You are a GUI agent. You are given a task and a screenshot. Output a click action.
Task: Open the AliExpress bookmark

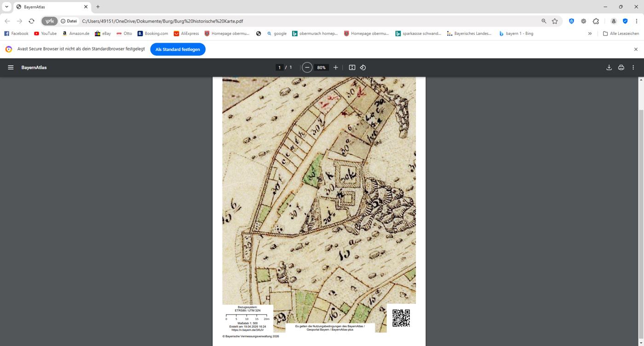coord(186,34)
